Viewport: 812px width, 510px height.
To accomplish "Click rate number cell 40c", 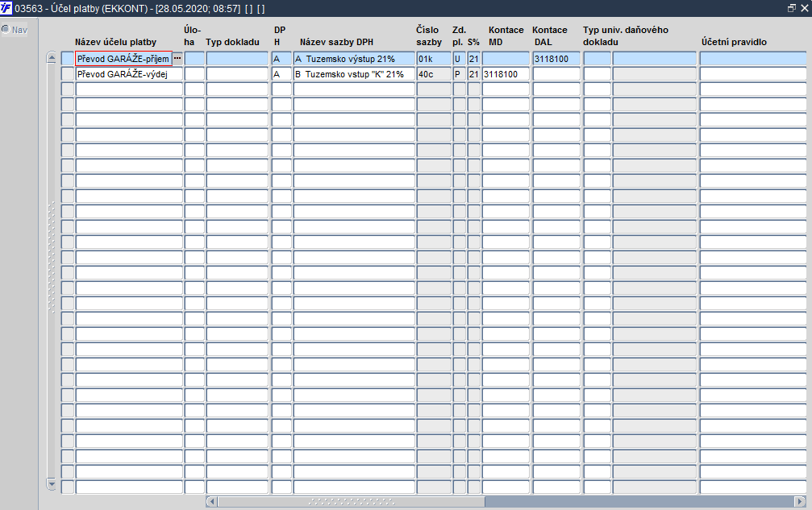I will 434,74.
